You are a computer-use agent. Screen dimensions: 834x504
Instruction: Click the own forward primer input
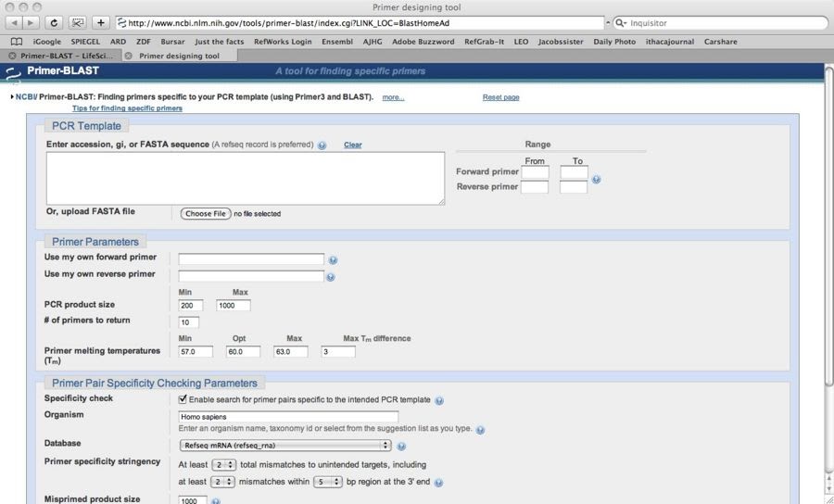[x=251, y=259]
